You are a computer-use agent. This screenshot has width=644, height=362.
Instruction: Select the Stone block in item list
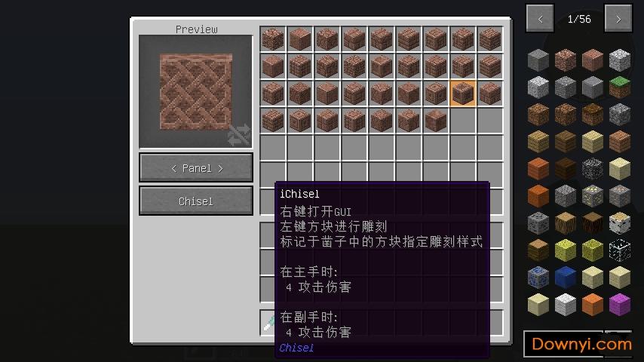[538, 60]
